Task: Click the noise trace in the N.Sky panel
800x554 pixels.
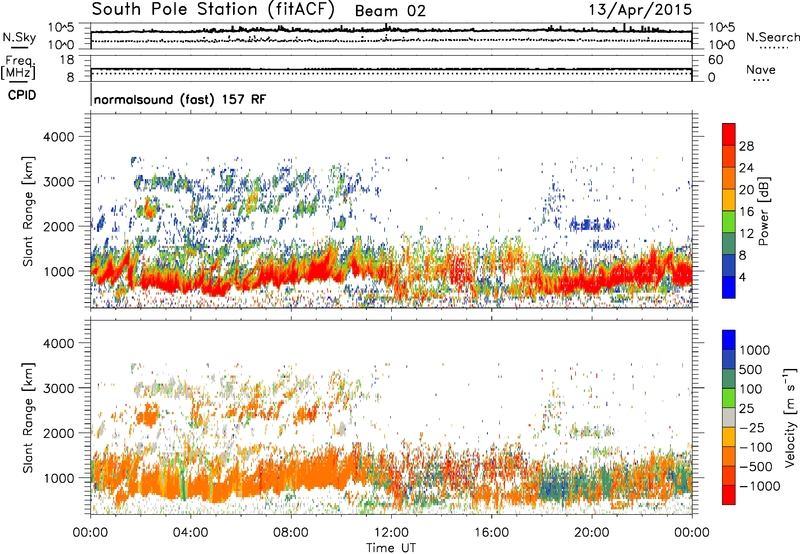Action: (x=391, y=31)
